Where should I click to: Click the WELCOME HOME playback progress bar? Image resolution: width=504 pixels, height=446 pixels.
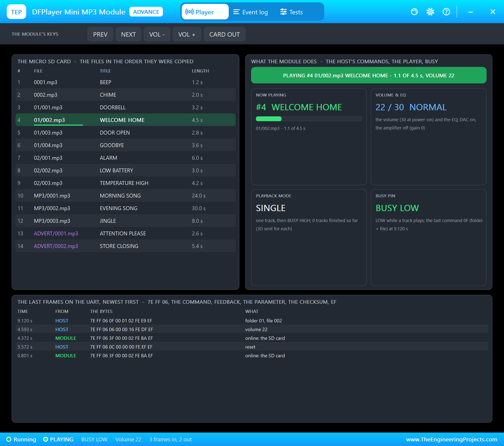pos(309,119)
